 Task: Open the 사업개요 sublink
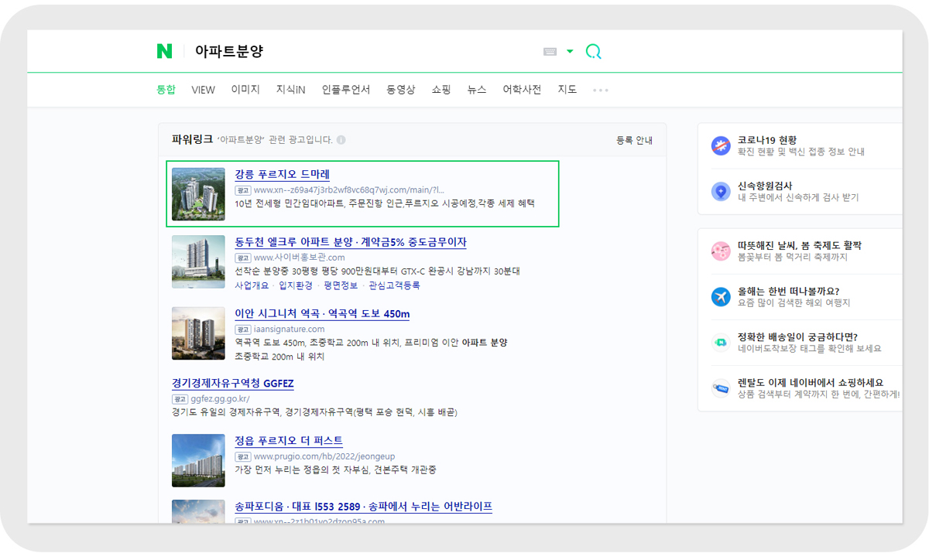click(x=252, y=285)
